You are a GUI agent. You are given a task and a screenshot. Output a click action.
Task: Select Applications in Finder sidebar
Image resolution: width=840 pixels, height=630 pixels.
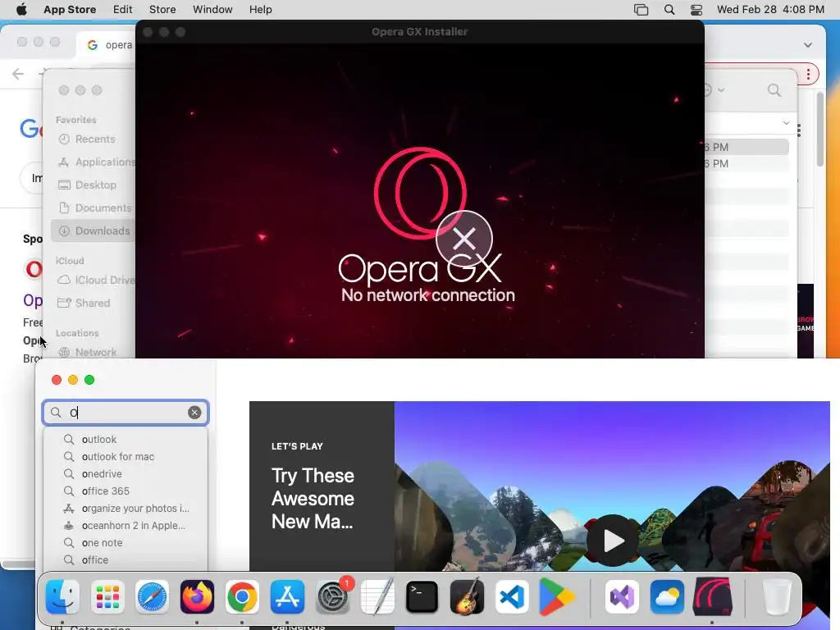point(97,162)
